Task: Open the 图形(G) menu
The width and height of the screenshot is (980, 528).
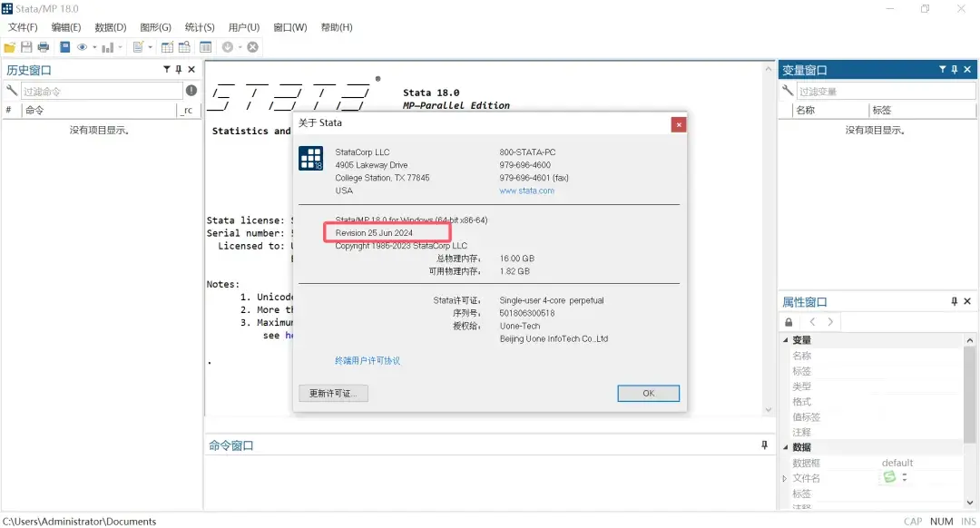Action: point(155,27)
